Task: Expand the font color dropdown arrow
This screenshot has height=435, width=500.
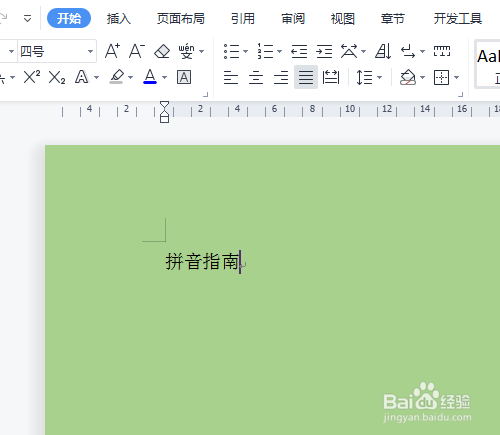Action: point(164,77)
